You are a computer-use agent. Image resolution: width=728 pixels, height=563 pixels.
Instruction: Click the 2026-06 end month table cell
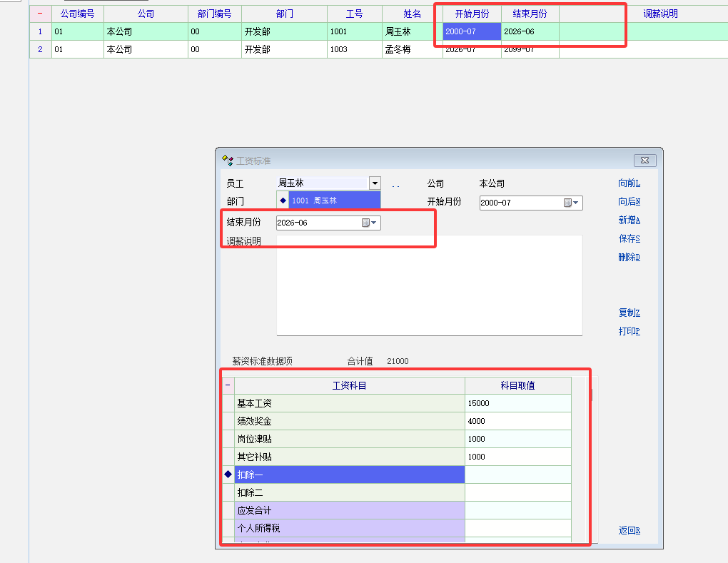pyautogui.click(x=530, y=31)
